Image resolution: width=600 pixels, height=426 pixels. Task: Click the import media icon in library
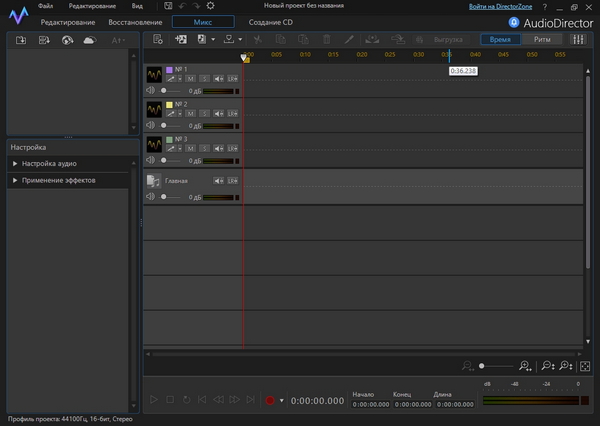[x=20, y=40]
